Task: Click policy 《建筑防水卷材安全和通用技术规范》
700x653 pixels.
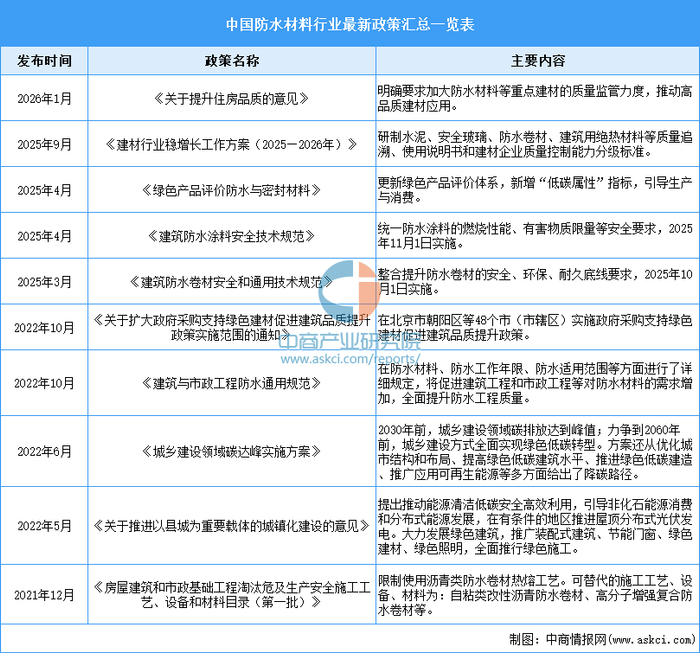Action: click(x=232, y=282)
